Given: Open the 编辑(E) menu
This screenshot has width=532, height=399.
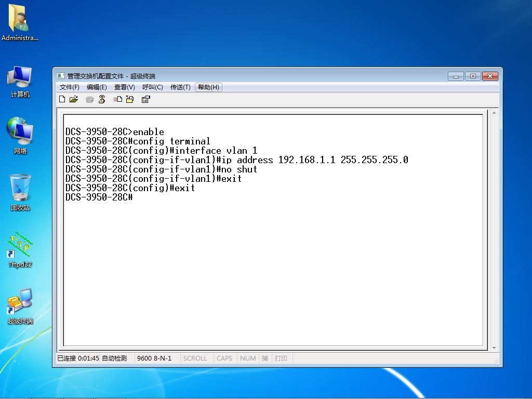Looking at the screenshot, I should [97, 87].
